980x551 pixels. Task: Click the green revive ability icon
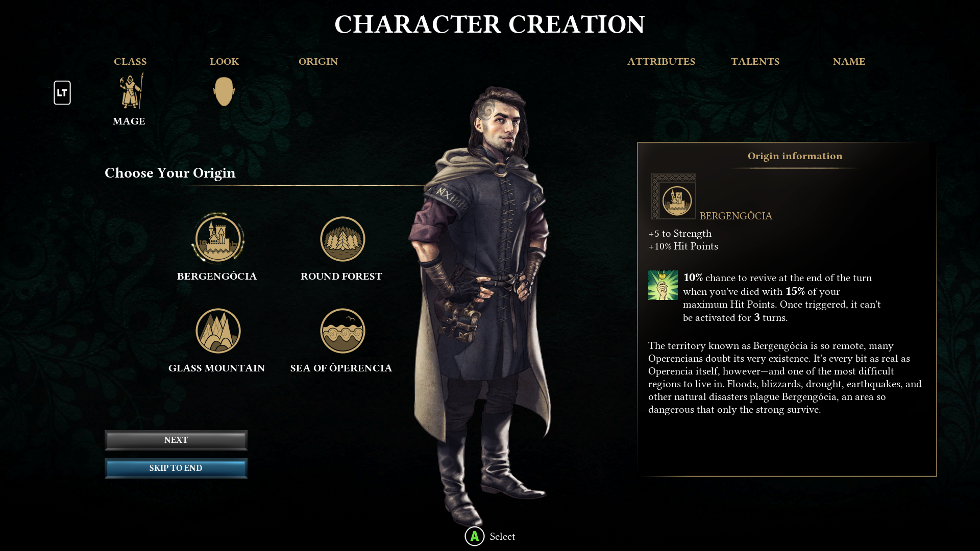click(663, 285)
